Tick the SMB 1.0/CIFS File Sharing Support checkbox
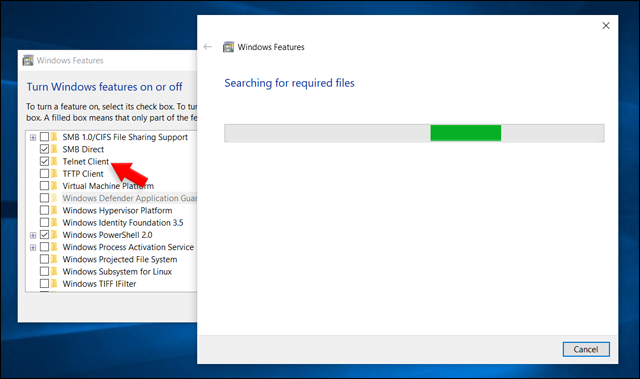Viewport: 640px width, 379px height. pyautogui.click(x=44, y=137)
